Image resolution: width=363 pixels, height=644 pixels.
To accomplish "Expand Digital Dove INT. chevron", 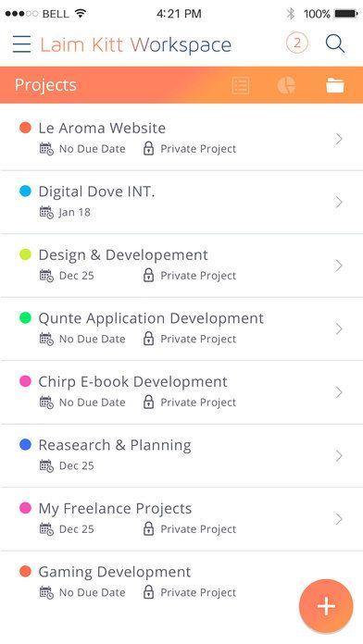I will pyautogui.click(x=338, y=202).
